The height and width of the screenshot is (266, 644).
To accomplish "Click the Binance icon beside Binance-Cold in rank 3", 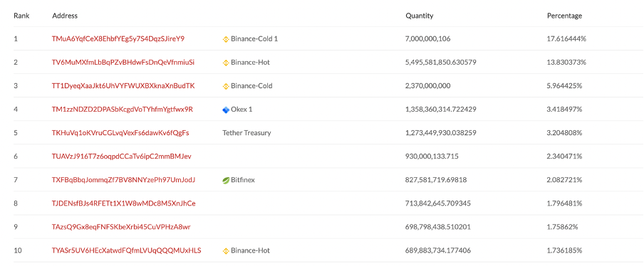I will pyautogui.click(x=226, y=87).
